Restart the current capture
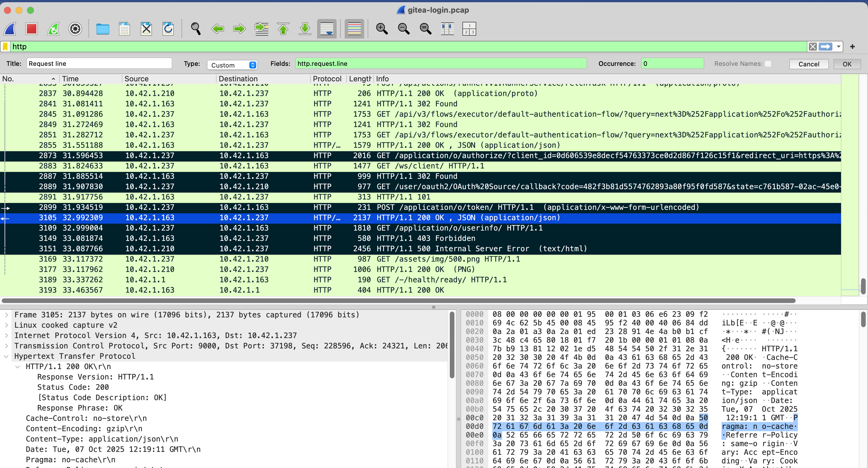868x468 pixels. click(53, 29)
